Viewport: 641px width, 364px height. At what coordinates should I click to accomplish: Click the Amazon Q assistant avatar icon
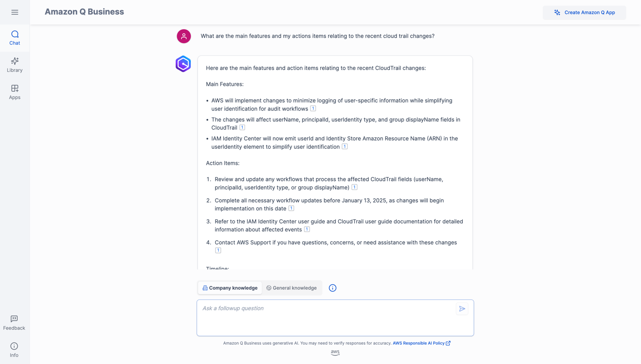183,64
